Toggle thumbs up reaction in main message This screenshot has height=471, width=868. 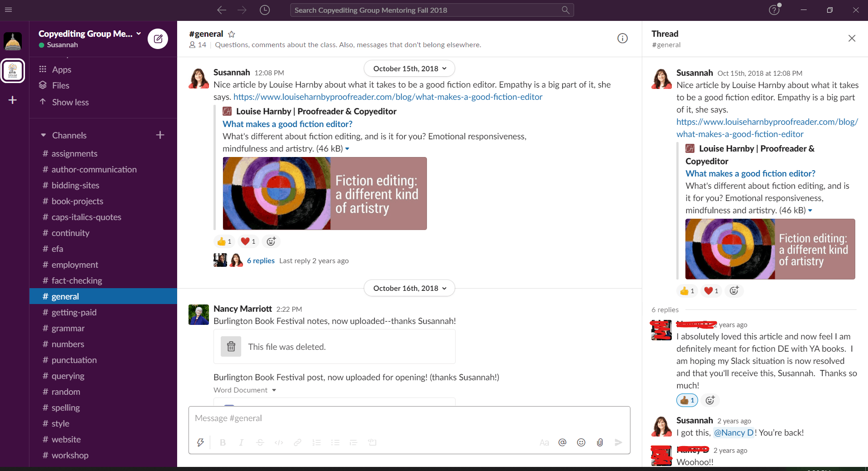pyautogui.click(x=224, y=241)
